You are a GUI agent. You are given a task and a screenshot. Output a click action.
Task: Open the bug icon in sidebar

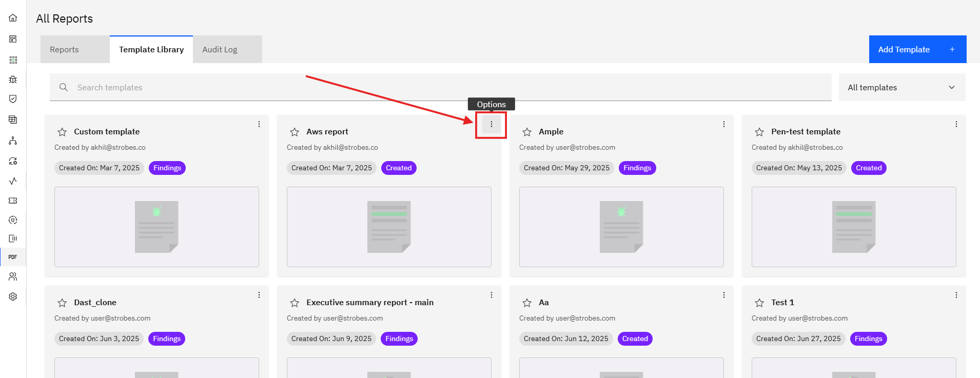[x=13, y=79]
